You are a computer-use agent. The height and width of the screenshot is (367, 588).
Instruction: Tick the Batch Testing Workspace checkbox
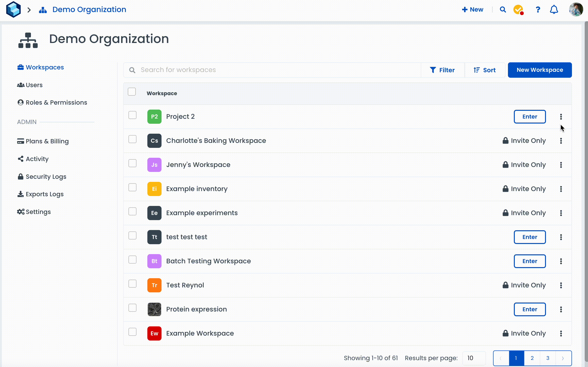click(x=132, y=260)
